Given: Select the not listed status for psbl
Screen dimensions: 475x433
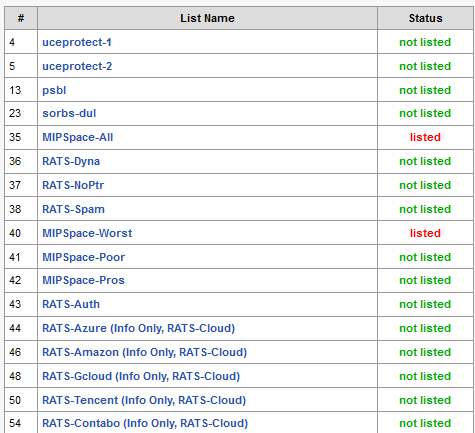Looking at the screenshot, I should (x=425, y=90).
